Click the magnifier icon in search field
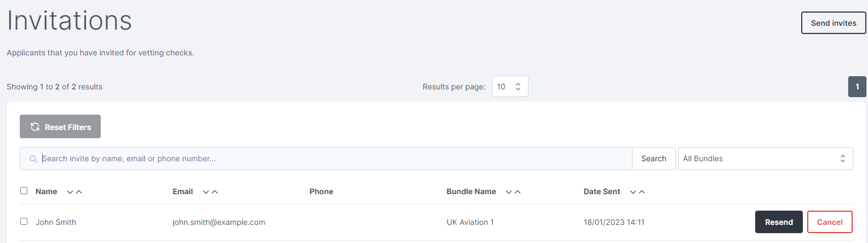Image resolution: width=868 pixels, height=243 pixels. pos(33,159)
